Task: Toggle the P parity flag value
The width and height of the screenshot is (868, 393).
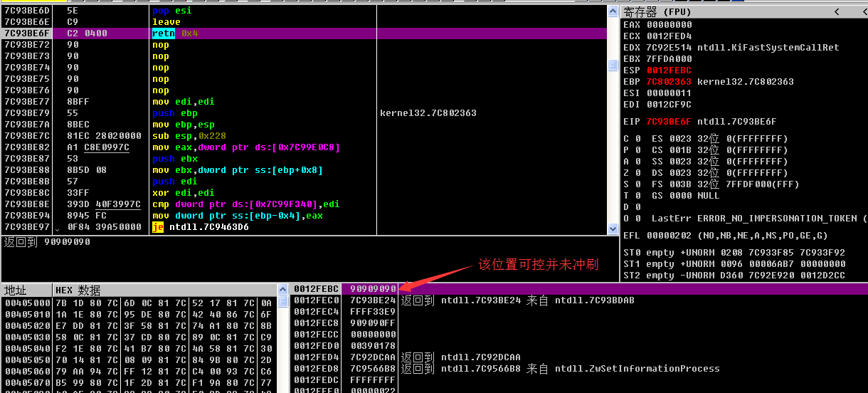Action: (637, 150)
